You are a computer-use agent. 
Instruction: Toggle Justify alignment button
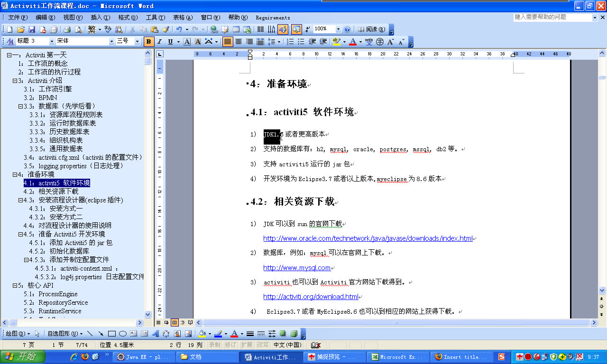[228, 42]
